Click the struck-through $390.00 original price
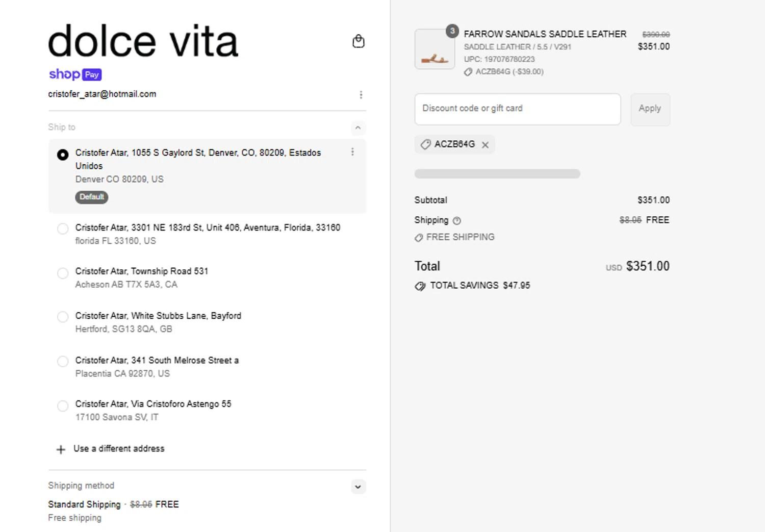This screenshot has height=532, width=765. [x=656, y=35]
